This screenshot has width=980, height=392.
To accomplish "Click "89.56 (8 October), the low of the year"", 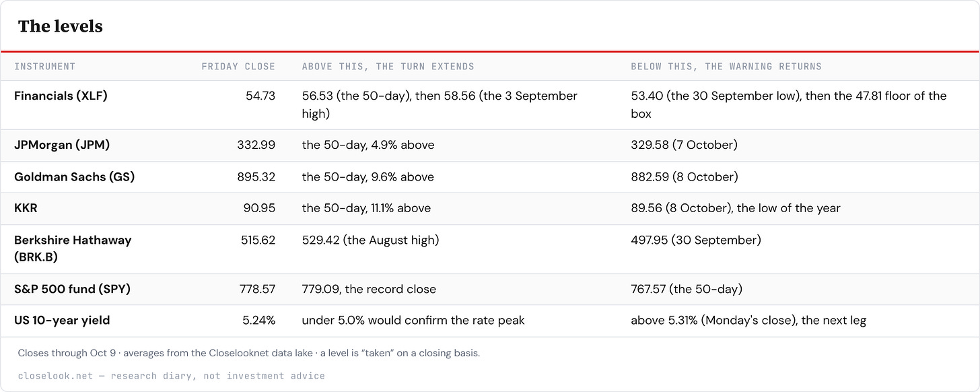I will 736,208.
